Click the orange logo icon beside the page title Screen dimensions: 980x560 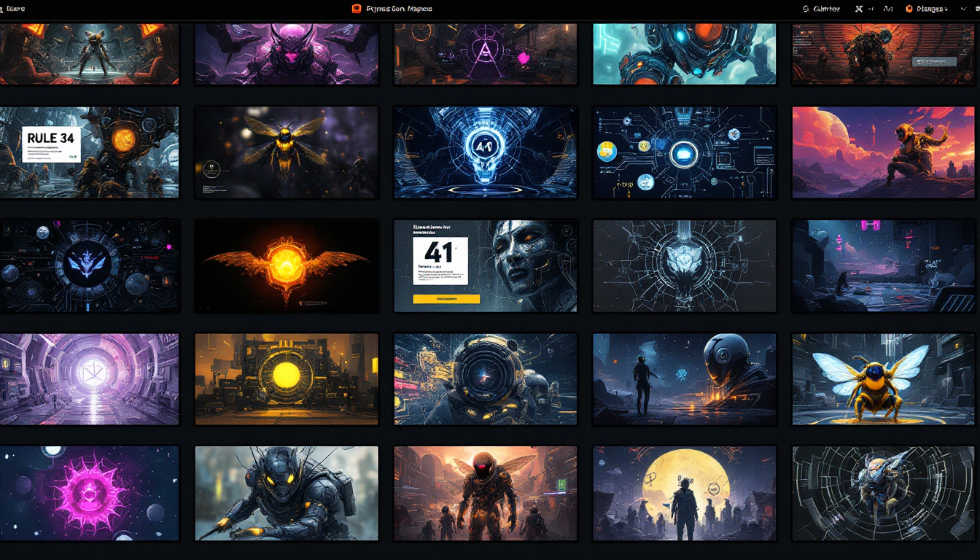tap(357, 9)
